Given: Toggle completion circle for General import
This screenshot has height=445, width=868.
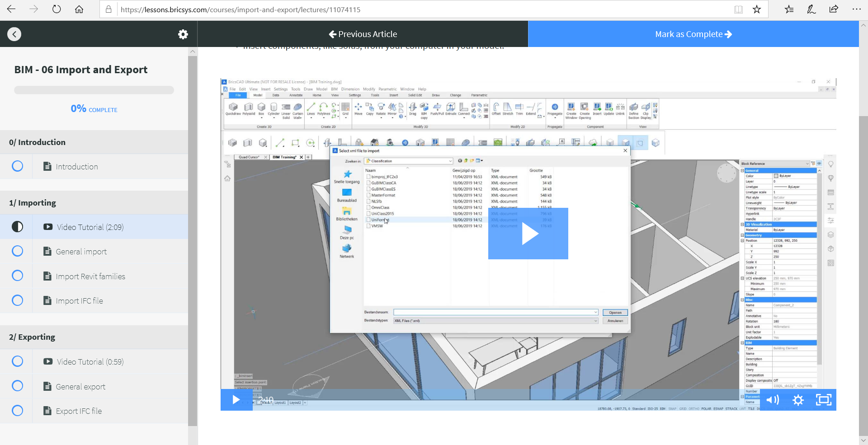Looking at the screenshot, I should pos(17,251).
